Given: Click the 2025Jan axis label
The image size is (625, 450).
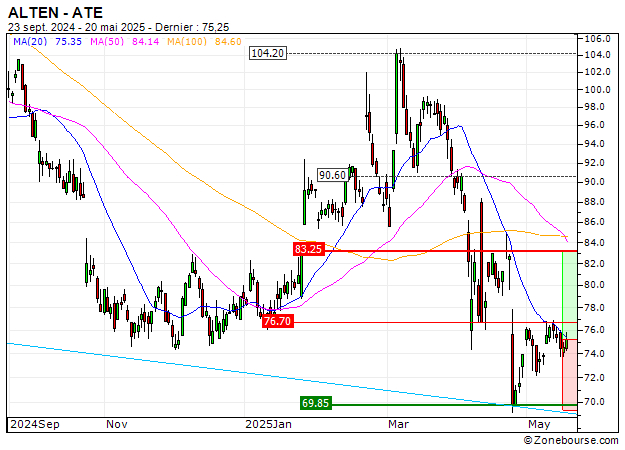Looking at the screenshot, I should (268, 424).
